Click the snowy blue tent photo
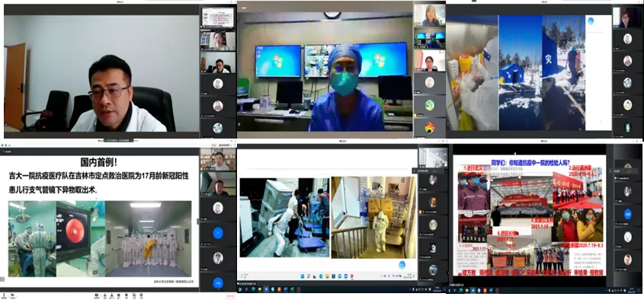644x300 pixels. pyautogui.click(x=521, y=73)
